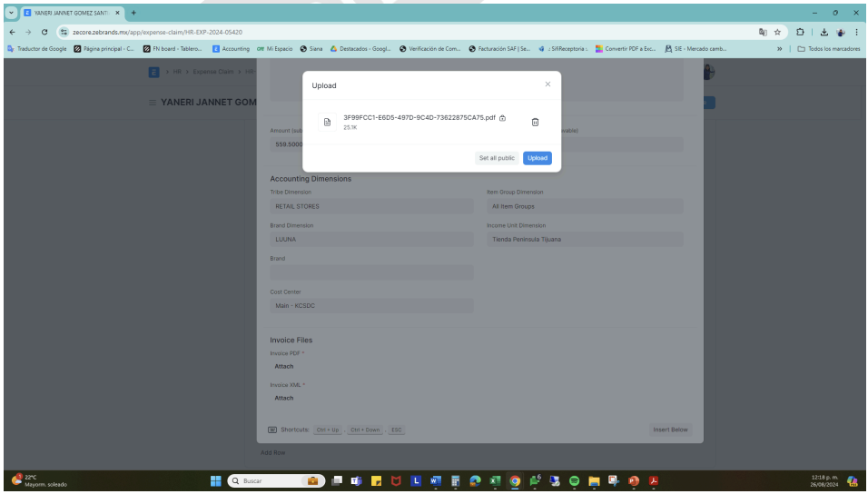Bookmark this page with the star icon
The image size is (868, 494).
(779, 33)
